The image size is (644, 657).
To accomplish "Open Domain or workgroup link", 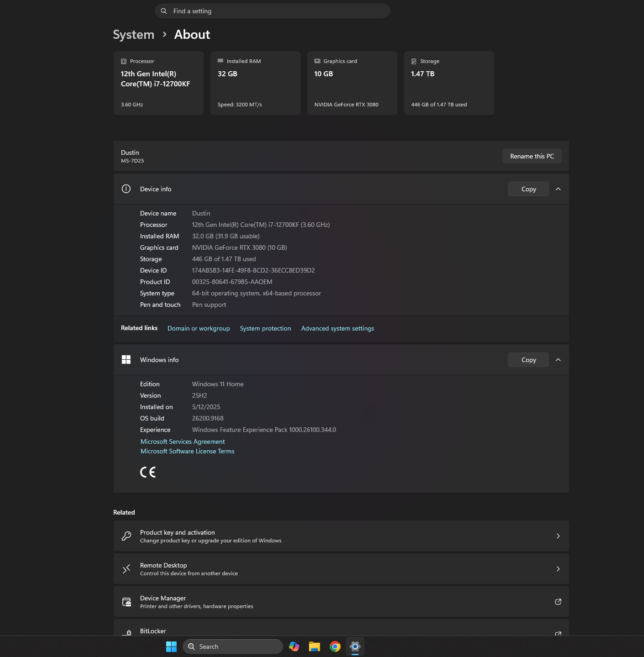I will click(x=199, y=328).
